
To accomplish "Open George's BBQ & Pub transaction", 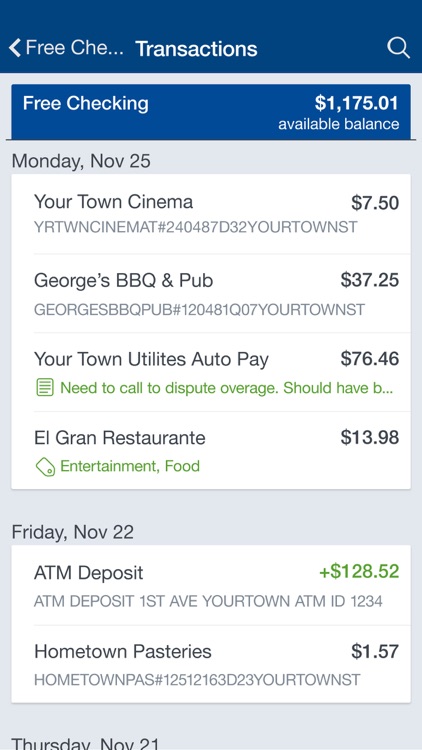I will click(x=211, y=293).
